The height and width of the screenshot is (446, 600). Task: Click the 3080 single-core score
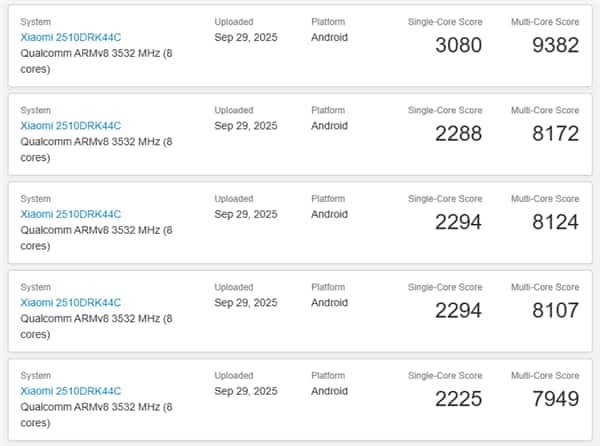(458, 45)
